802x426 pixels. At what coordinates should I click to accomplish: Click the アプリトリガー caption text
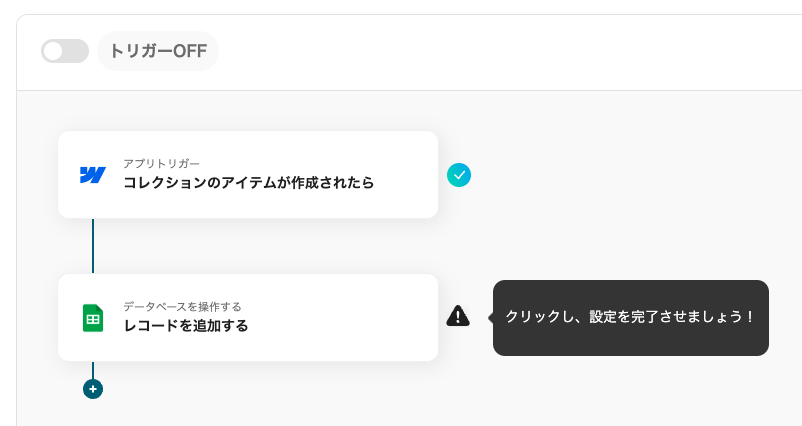tap(161, 163)
